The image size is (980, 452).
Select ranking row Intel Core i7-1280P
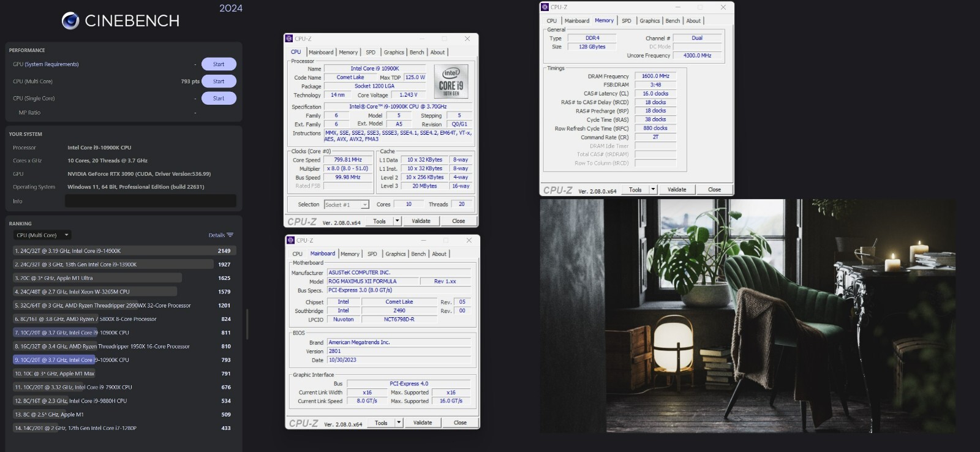[x=125, y=428]
